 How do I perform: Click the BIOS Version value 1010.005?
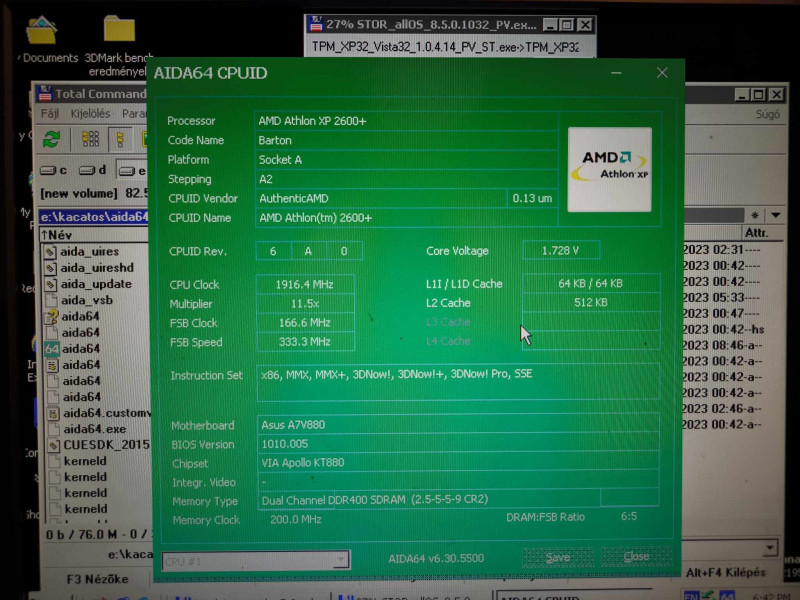[458, 444]
